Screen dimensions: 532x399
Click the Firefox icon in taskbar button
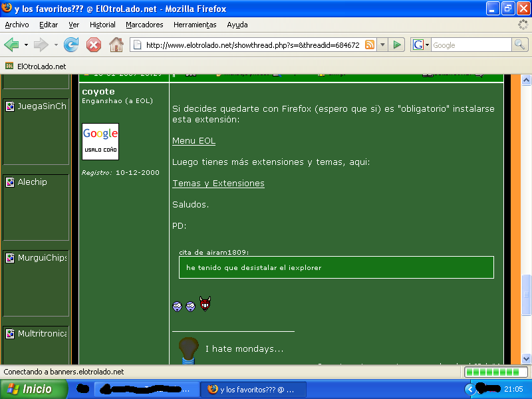(213, 389)
